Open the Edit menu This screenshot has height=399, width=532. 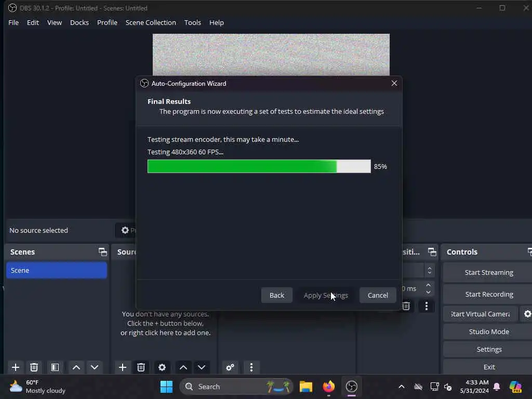coord(33,22)
